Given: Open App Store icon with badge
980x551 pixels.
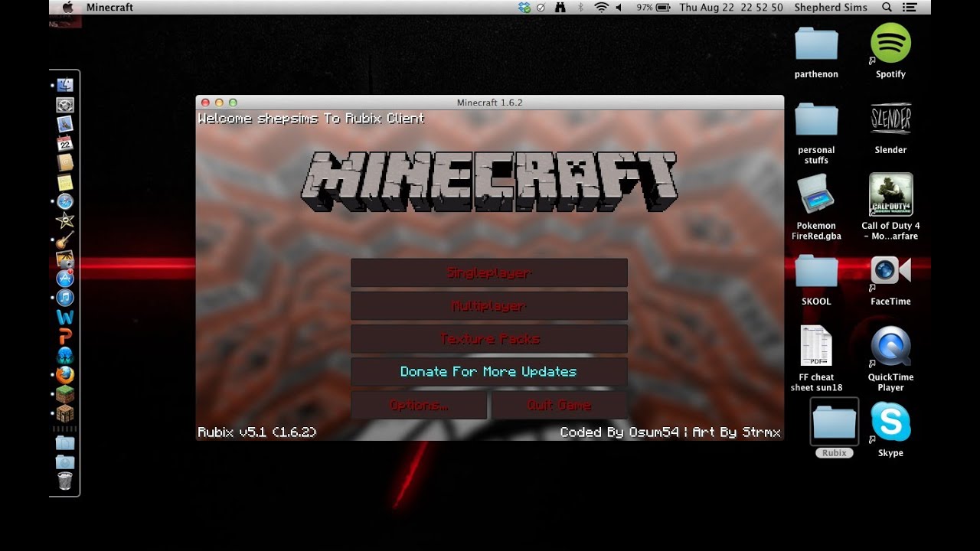Looking at the screenshot, I should (65, 279).
